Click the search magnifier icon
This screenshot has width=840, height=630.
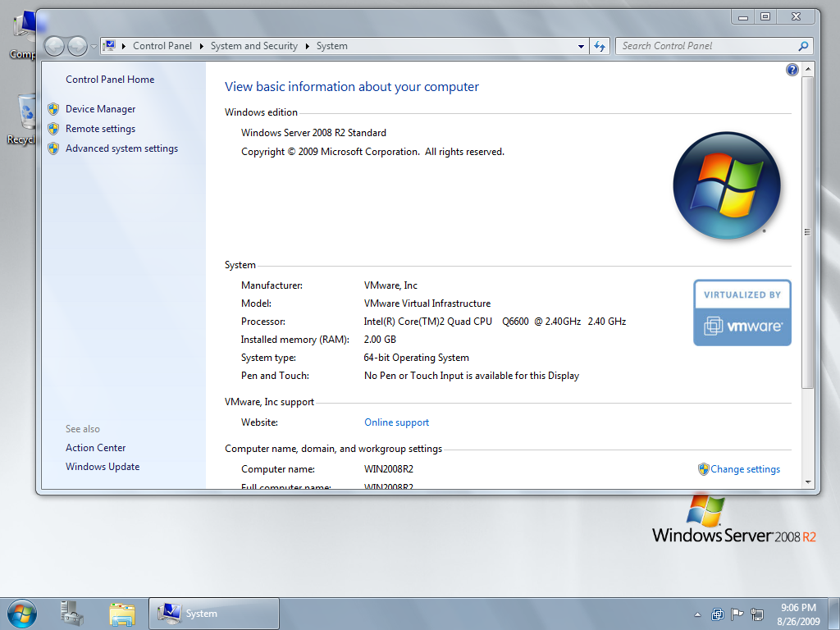pos(804,46)
